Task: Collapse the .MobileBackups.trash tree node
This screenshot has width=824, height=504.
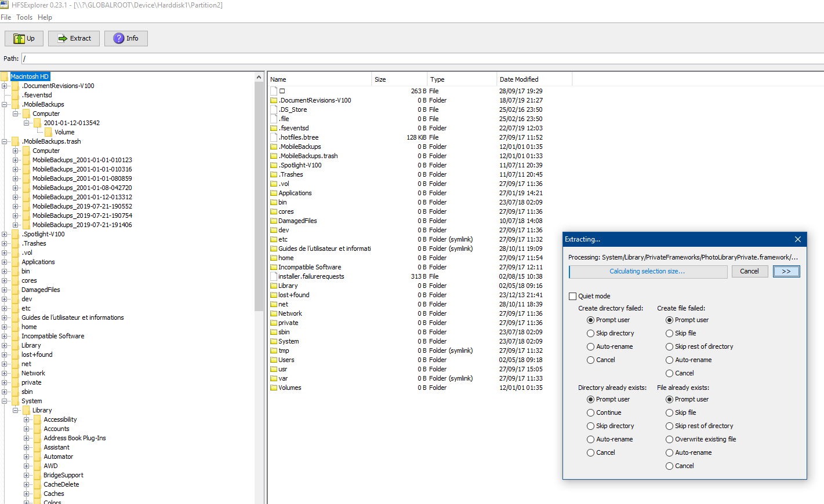Action: coord(5,141)
